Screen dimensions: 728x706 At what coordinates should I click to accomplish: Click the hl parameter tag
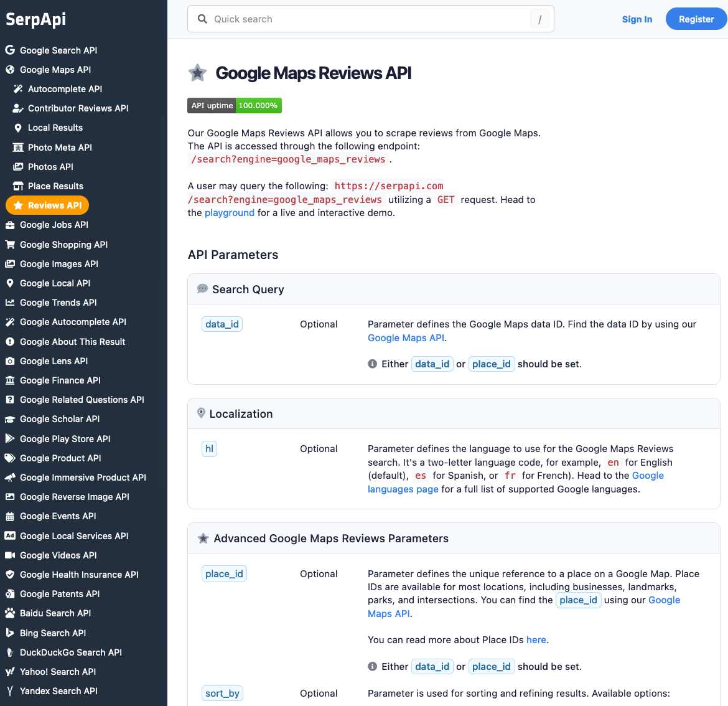(209, 449)
